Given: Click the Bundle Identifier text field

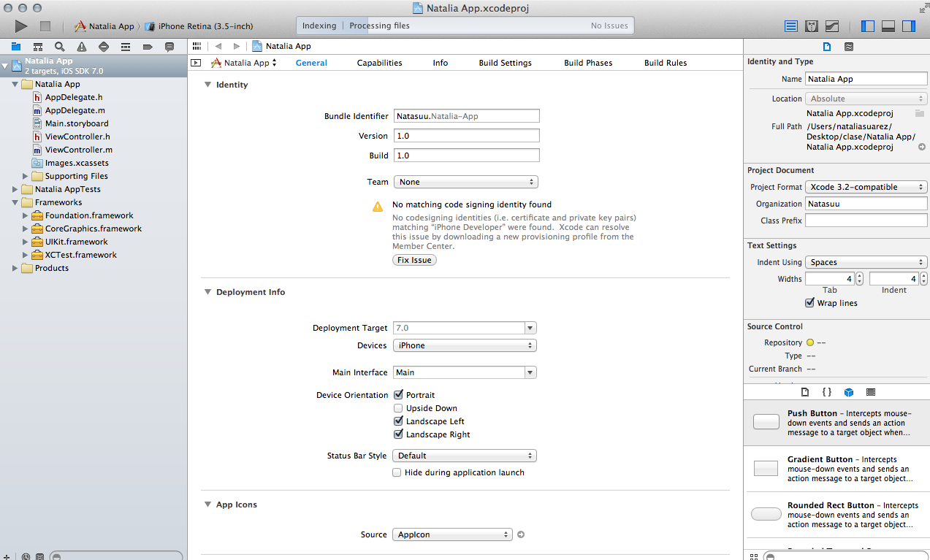Looking at the screenshot, I should pos(466,116).
